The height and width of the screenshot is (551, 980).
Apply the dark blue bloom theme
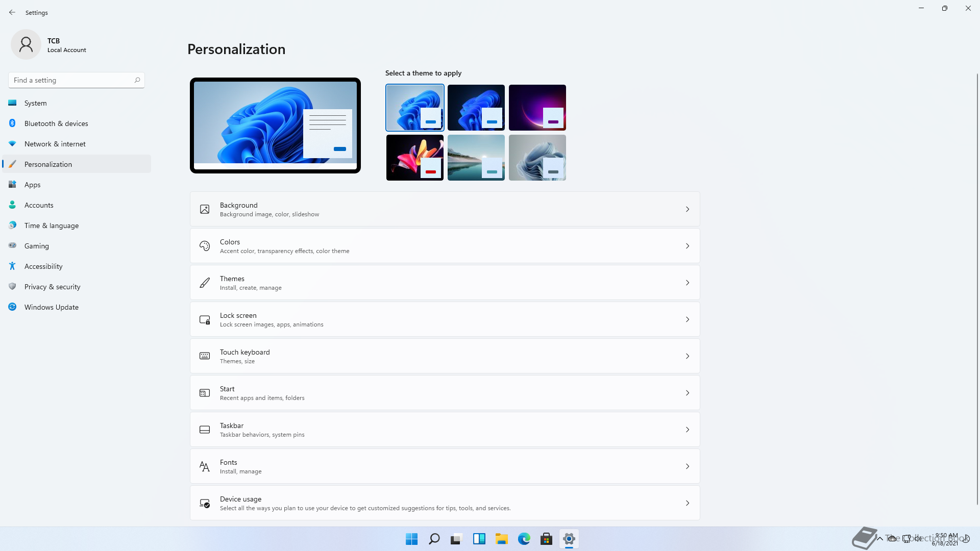[476, 108]
